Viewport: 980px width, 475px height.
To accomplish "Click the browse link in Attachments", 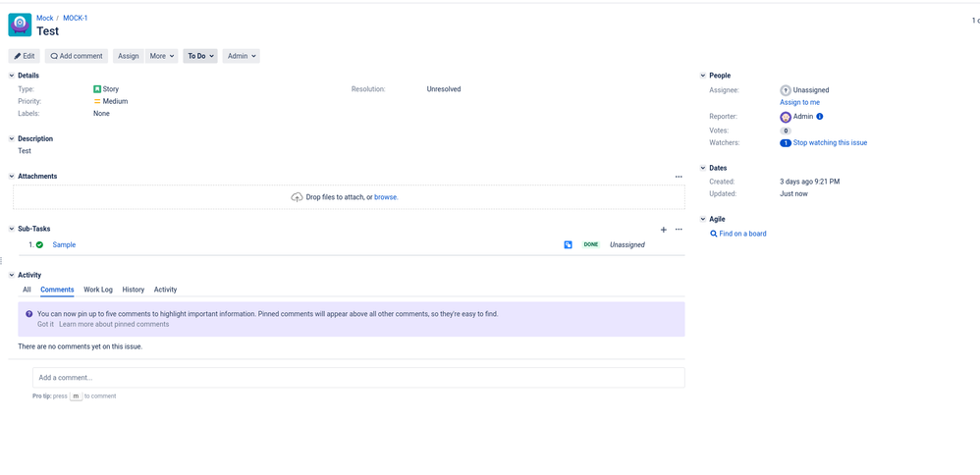I will (386, 197).
